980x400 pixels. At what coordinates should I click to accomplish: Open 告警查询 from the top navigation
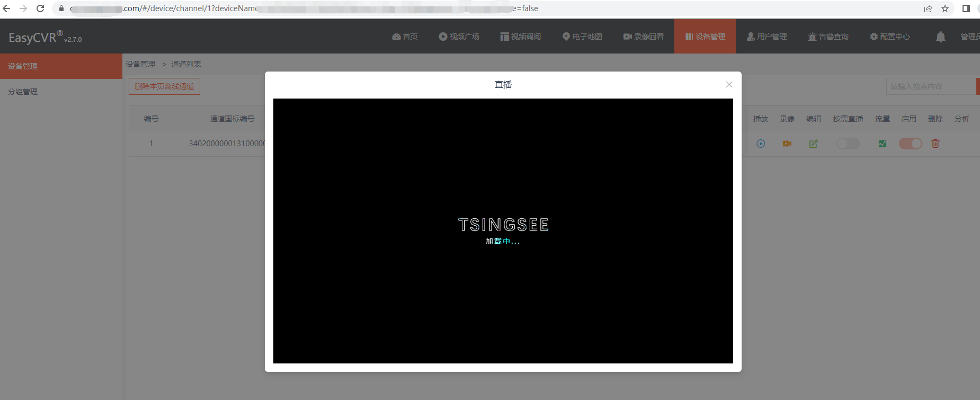point(828,37)
